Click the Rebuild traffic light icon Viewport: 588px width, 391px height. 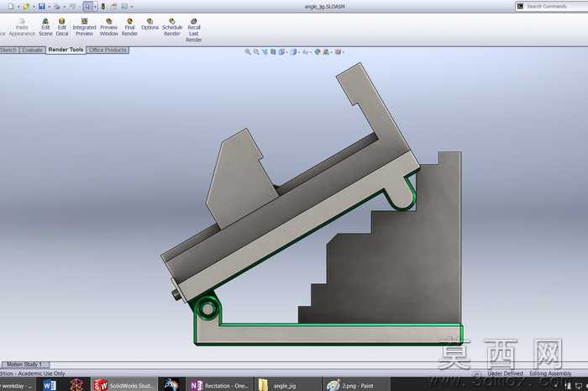(x=103, y=7)
